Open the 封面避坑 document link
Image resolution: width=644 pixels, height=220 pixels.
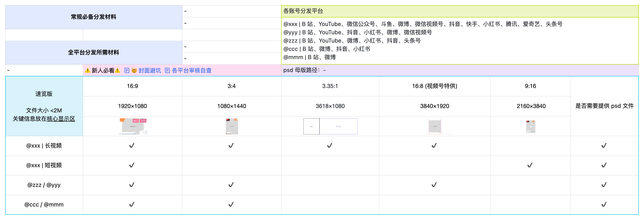pyautogui.click(x=150, y=70)
